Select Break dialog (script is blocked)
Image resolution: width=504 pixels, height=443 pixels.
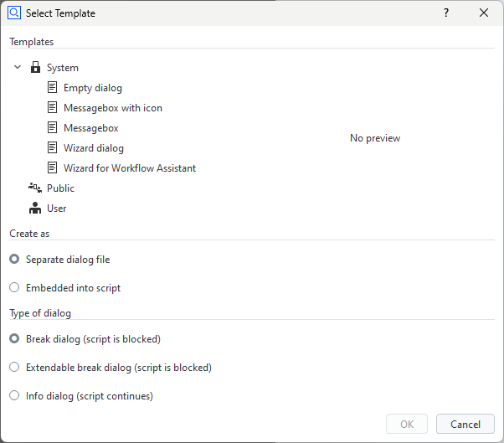(14, 339)
